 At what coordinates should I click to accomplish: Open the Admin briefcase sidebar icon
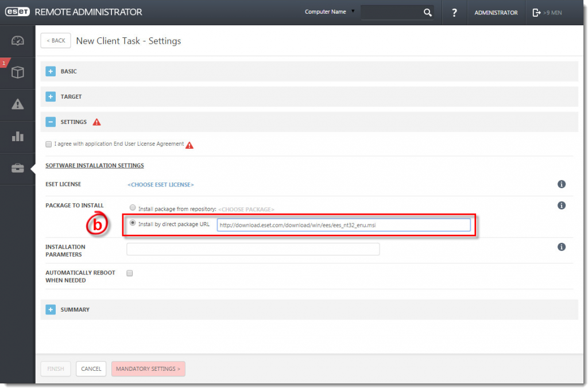coord(18,168)
